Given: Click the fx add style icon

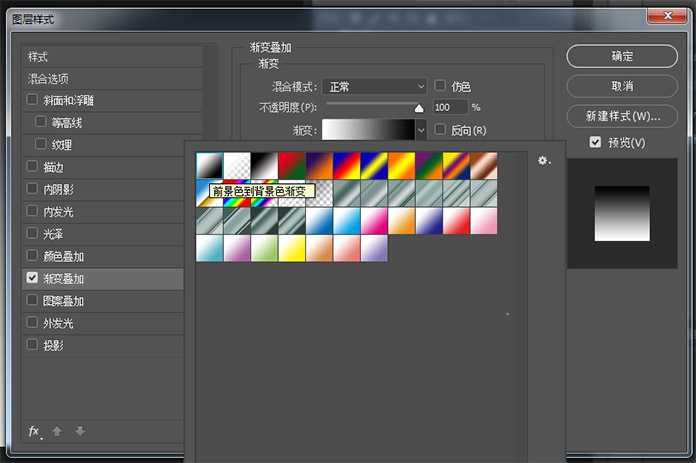Looking at the screenshot, I should (34, 431).
